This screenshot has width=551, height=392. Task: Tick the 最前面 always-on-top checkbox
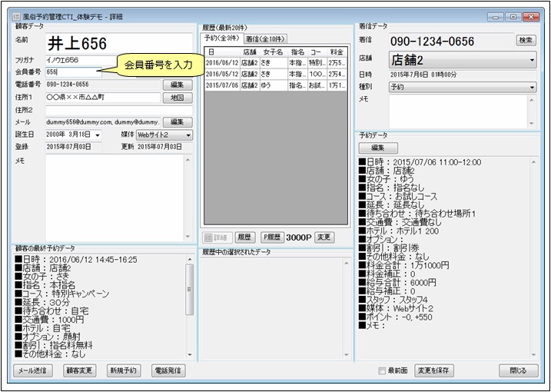383,370
